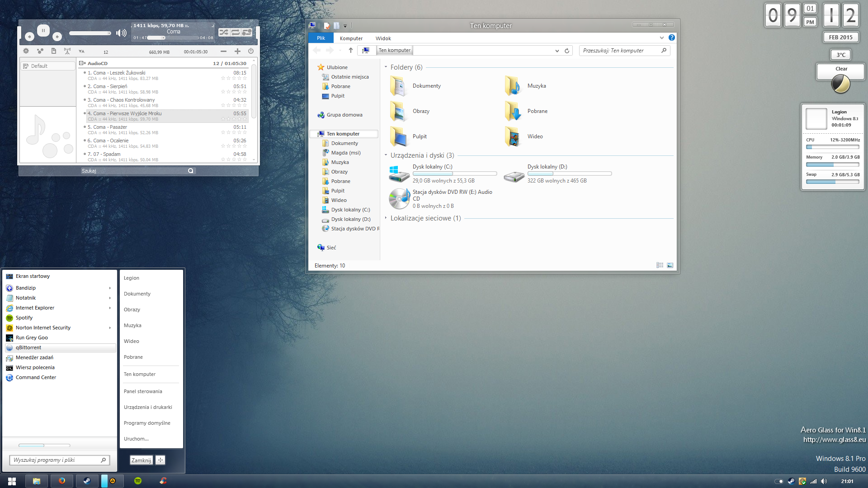Click the Szukaj search field in the media player
Viewport: 868px width, 488px height.
point(138,171)
